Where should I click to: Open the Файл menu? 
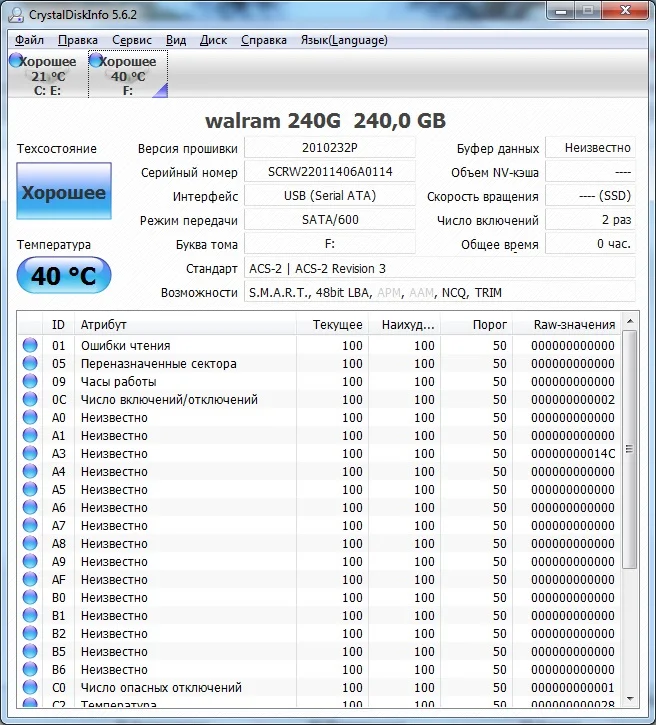29,40
